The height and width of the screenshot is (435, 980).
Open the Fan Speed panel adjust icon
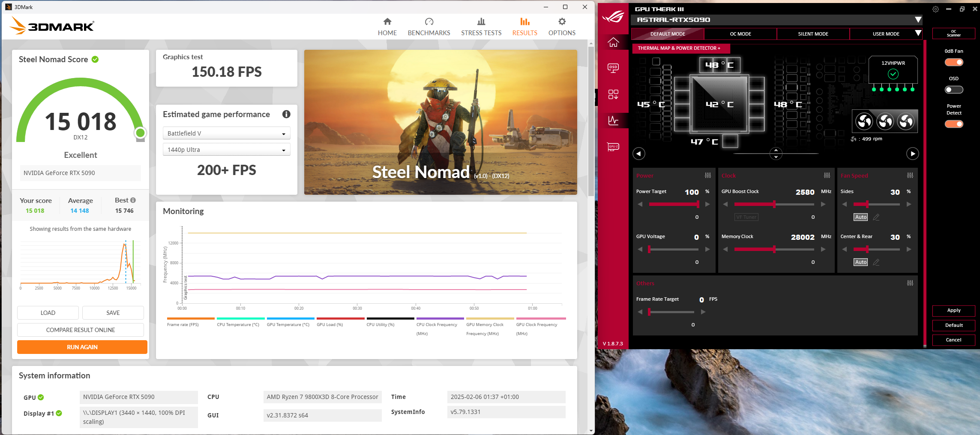point(910,175)
